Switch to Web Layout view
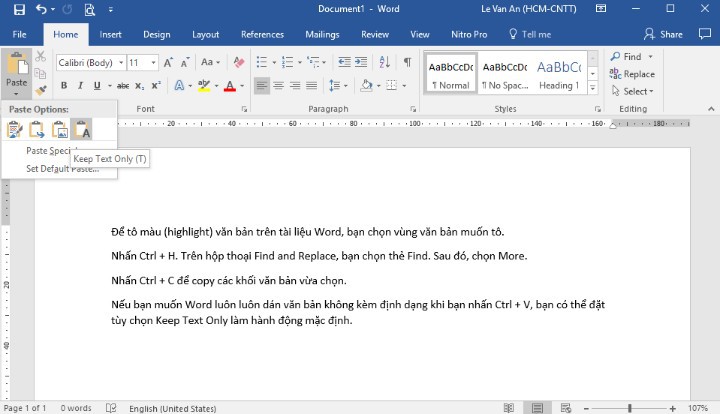The height and width of the screenshot is (414, 720). click(x=566, y=408)
